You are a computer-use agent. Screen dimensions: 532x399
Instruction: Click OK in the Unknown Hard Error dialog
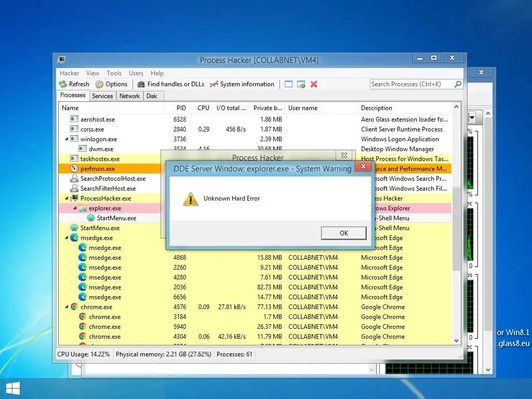pyautogui.click(x=344, y=233)
